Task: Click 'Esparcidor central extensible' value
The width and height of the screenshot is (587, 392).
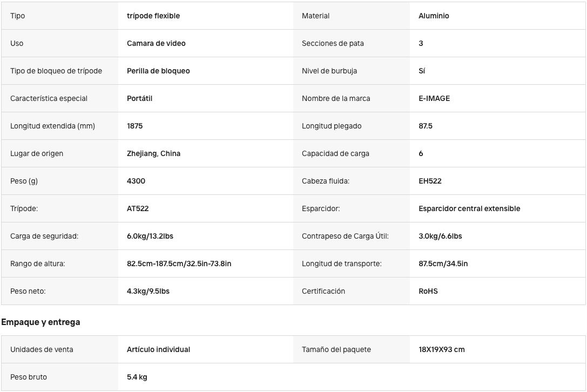Action: click(x=469, y=208)
